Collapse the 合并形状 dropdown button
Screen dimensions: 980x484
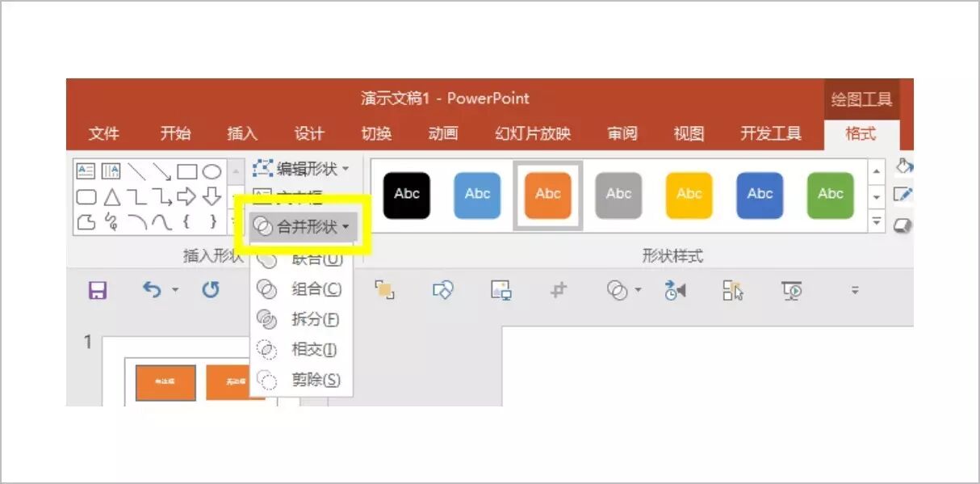point(301,227)
